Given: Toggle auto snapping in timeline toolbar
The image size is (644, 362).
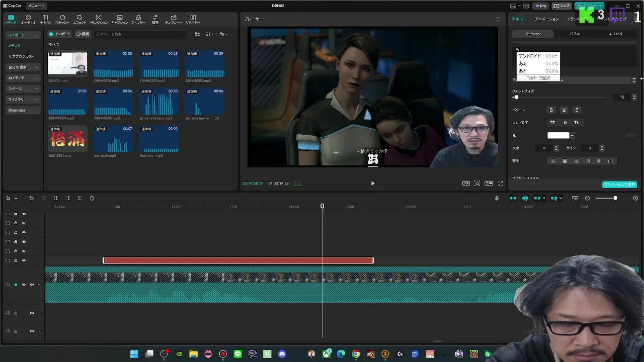Looking at the screenshot, I should pos(525,198).
